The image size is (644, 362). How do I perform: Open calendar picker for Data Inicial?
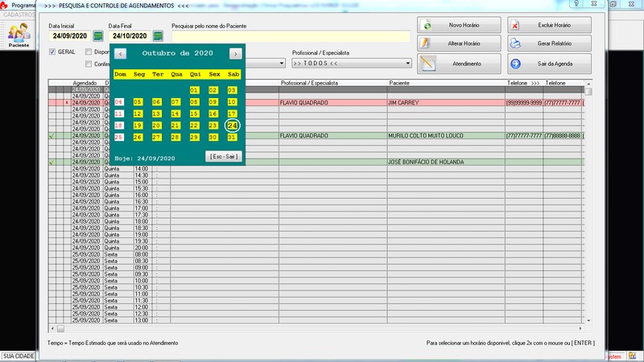click(x=97, y=36)
